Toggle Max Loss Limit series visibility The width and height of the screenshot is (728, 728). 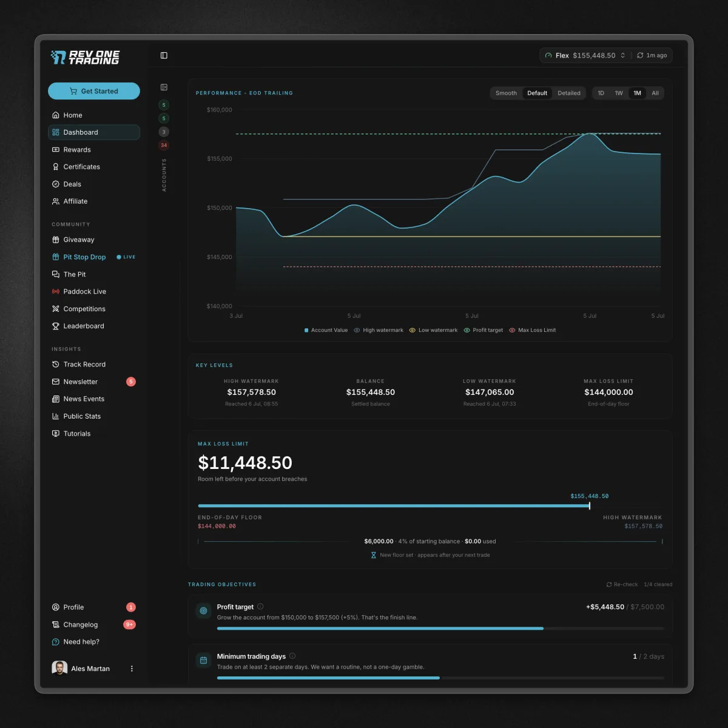[x=532, y=331]
